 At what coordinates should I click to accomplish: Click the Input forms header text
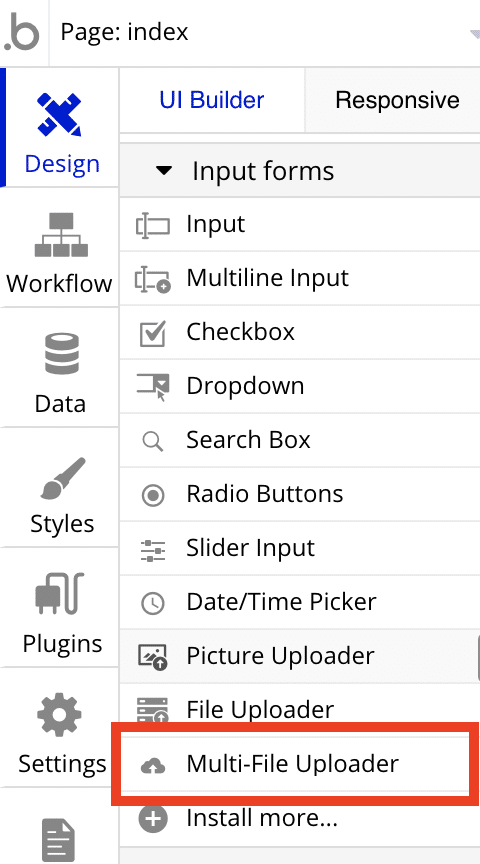coord(263,171)
